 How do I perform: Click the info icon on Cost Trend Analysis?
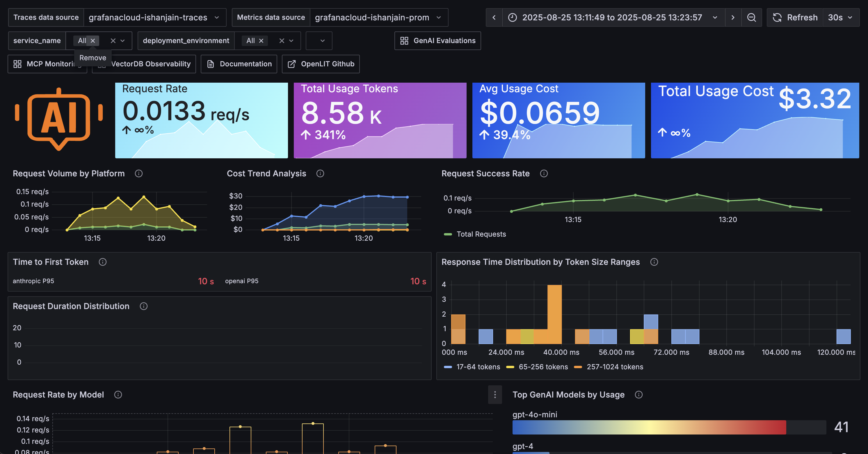point(320,173)
